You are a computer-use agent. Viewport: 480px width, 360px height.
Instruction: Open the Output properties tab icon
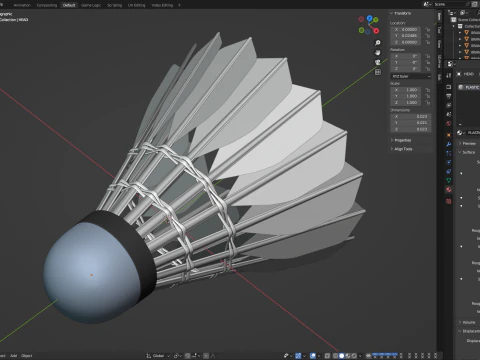449,96
